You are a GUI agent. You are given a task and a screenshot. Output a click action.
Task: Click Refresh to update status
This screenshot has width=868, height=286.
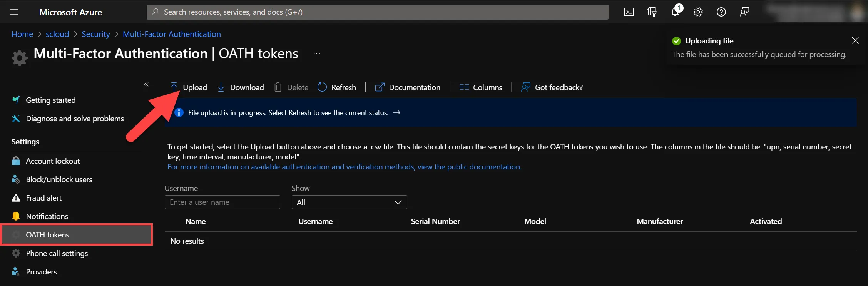[337, 87]
